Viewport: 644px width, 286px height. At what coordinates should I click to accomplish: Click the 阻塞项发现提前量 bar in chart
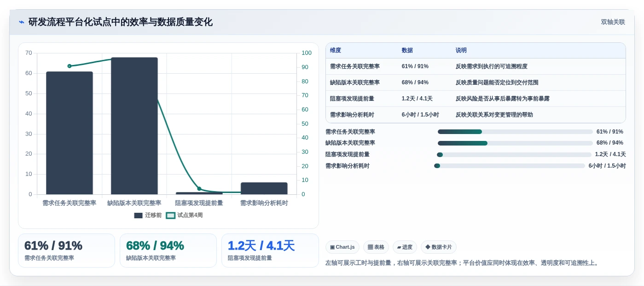(199, 193)
